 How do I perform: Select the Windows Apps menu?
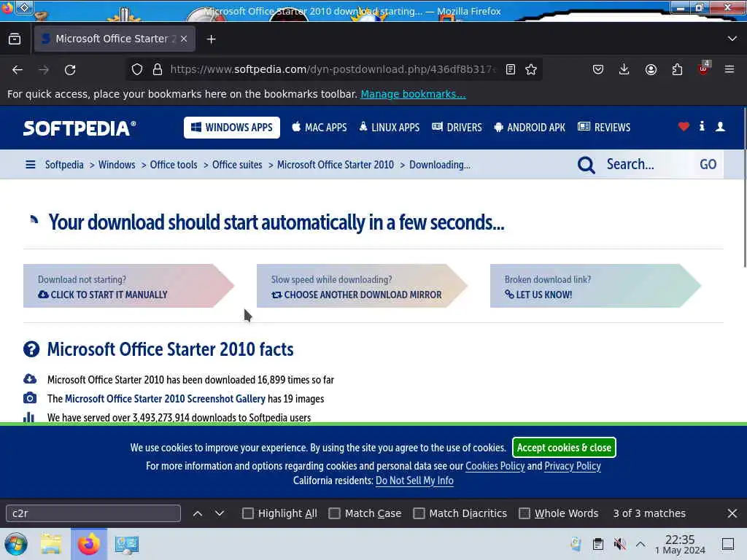232,128
